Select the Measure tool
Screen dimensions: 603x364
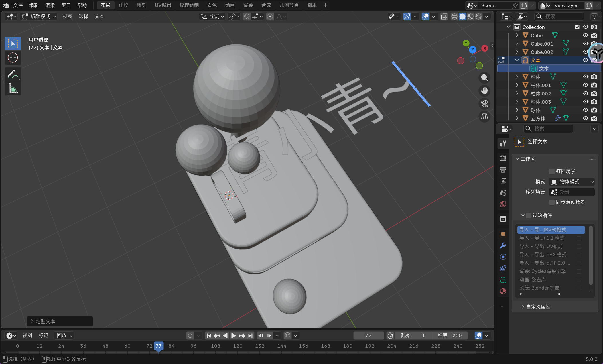pos(13,88)
